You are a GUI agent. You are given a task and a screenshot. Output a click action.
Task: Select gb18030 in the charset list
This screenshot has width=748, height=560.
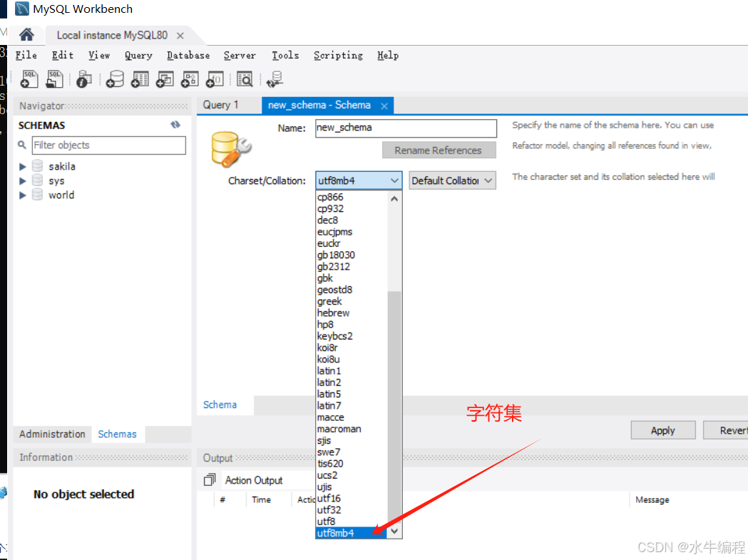pos(352,255)
